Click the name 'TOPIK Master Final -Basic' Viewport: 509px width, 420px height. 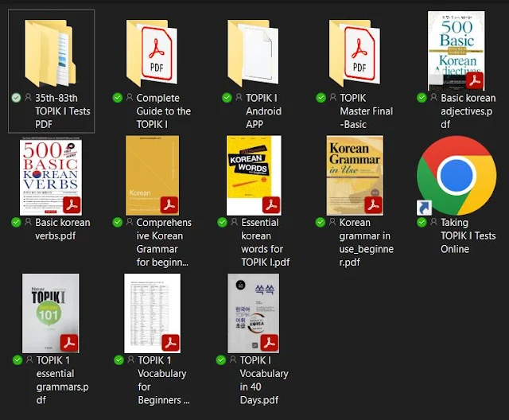[x=366, y=111]
